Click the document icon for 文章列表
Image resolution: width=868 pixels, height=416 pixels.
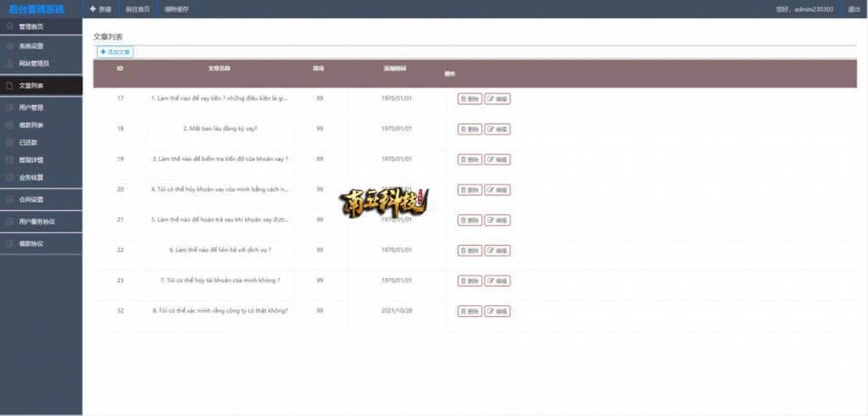click(9, 86)
